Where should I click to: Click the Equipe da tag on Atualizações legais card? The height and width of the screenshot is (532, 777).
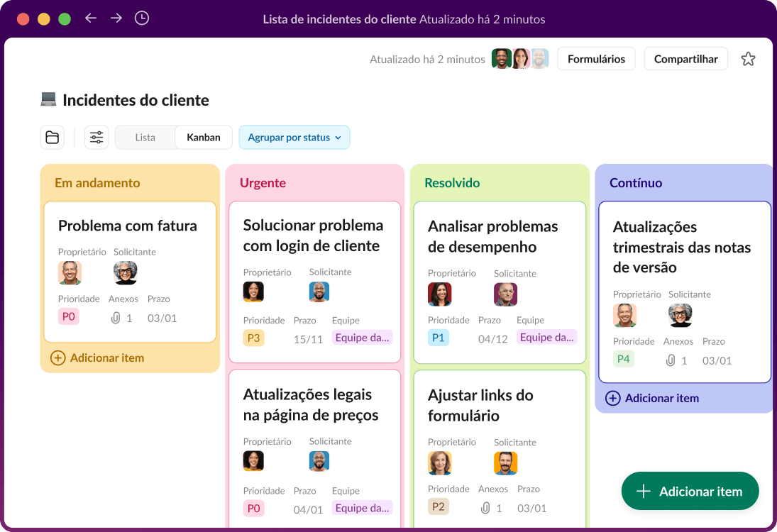(x=363, y=508)
